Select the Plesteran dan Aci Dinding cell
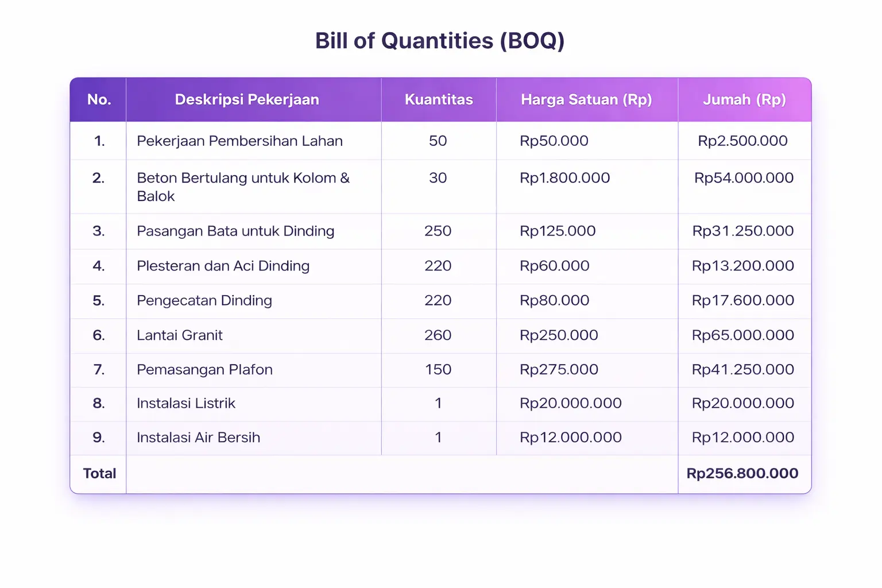 [x=223, y=266]
